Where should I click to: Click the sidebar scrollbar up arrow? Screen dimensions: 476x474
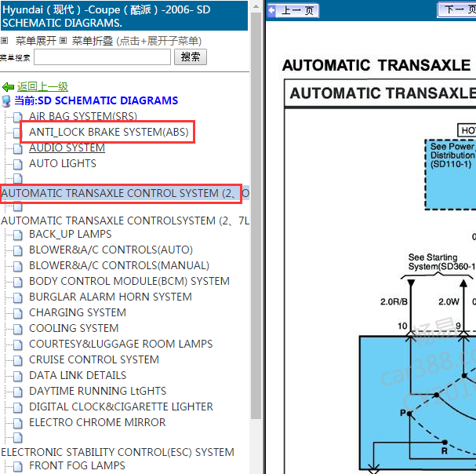[x=256, y=6]
